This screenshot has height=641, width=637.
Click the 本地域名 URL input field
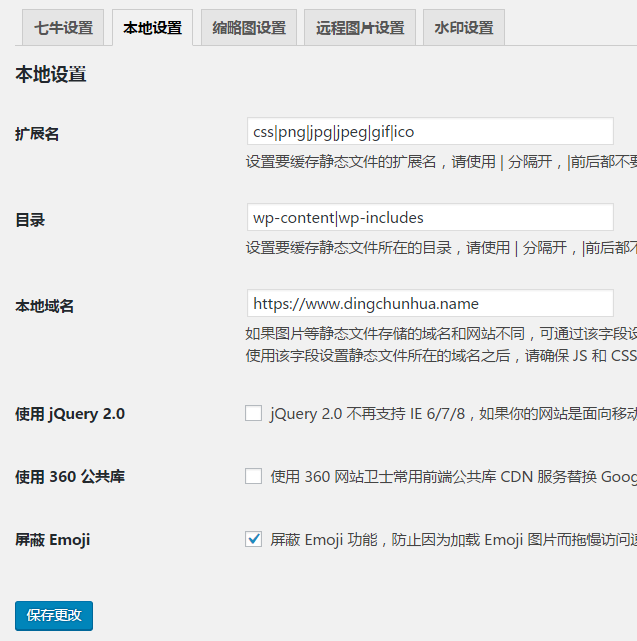[x=430, y=303]
